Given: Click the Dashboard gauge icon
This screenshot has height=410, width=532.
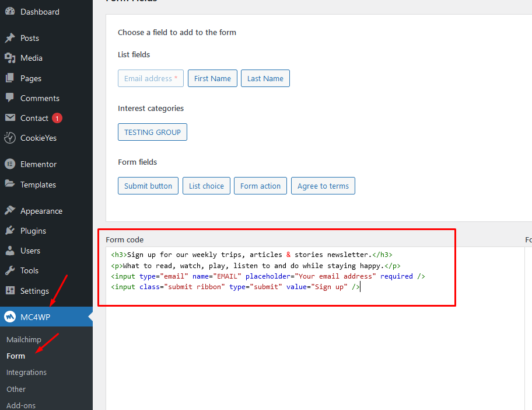Looking at the screenshot, I should click(x=10, y=12).
